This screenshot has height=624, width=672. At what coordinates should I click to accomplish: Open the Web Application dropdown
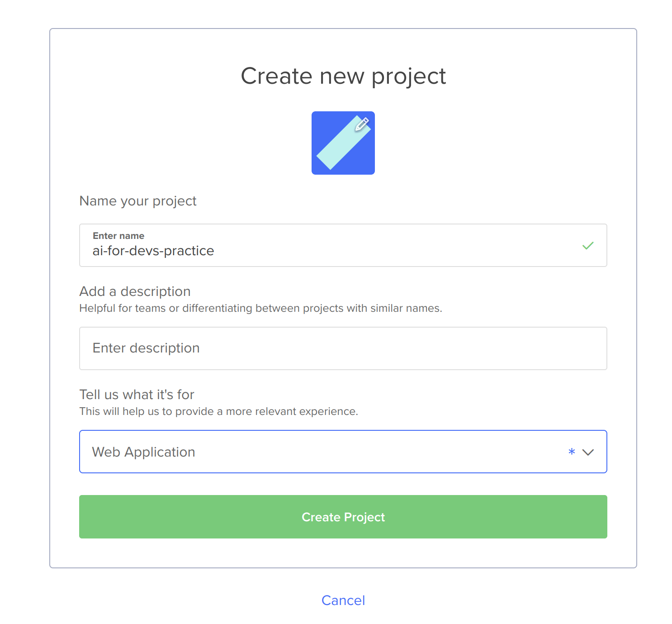click(343, 452)
